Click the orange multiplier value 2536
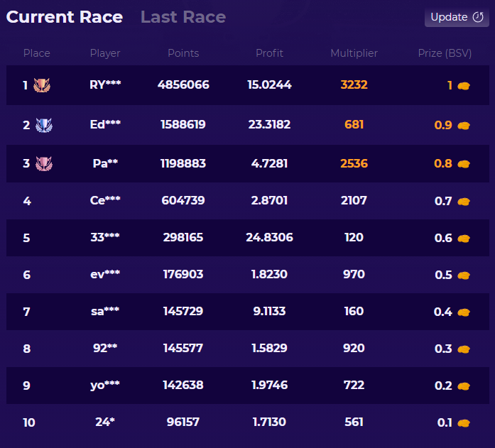 [x=354, y=164]
